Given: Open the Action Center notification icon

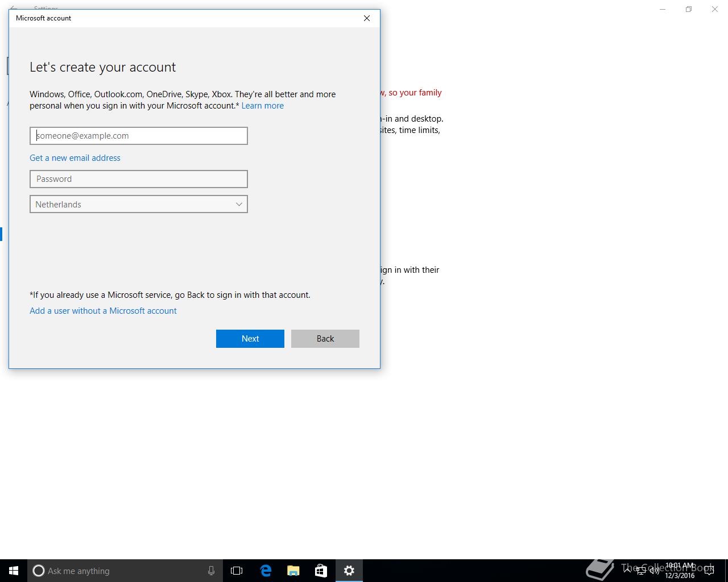Looking at the screenshot, I should click(x=709, y=571).
